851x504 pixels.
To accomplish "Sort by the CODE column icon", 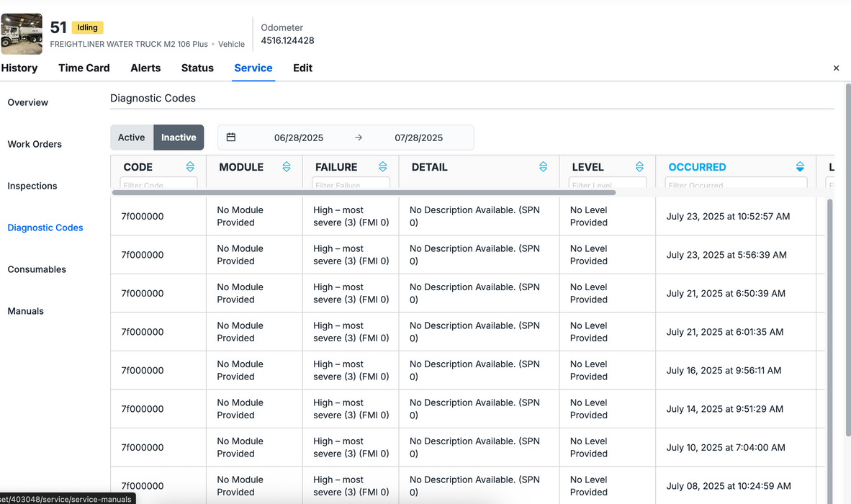I will coord(190,167).
